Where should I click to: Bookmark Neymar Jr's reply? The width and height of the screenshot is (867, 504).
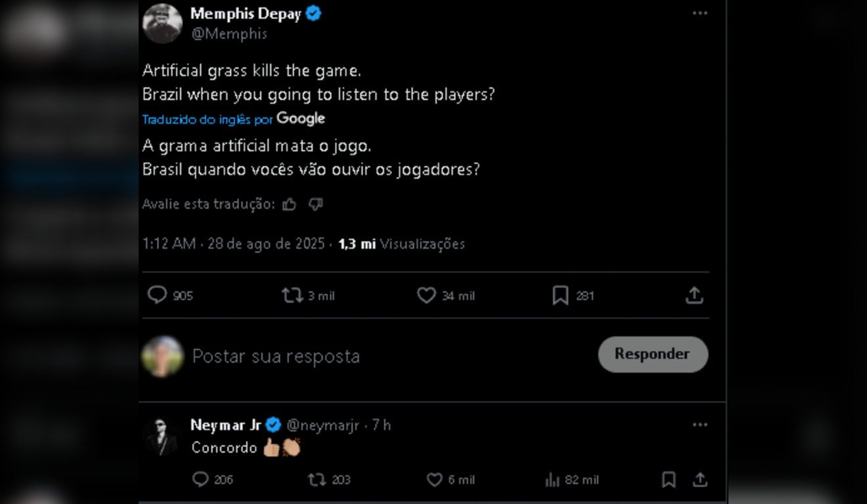click(x=669, y=480)
